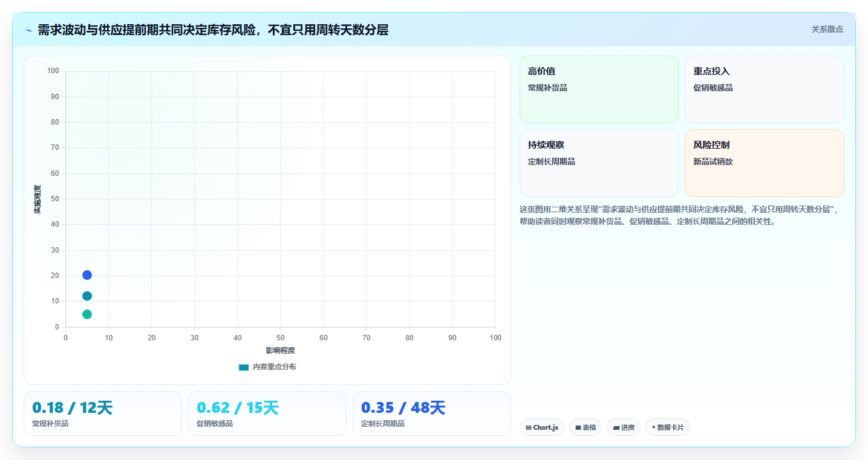Click the 定制长周期品 label under 0.35
868x460 pixels.
383,424
